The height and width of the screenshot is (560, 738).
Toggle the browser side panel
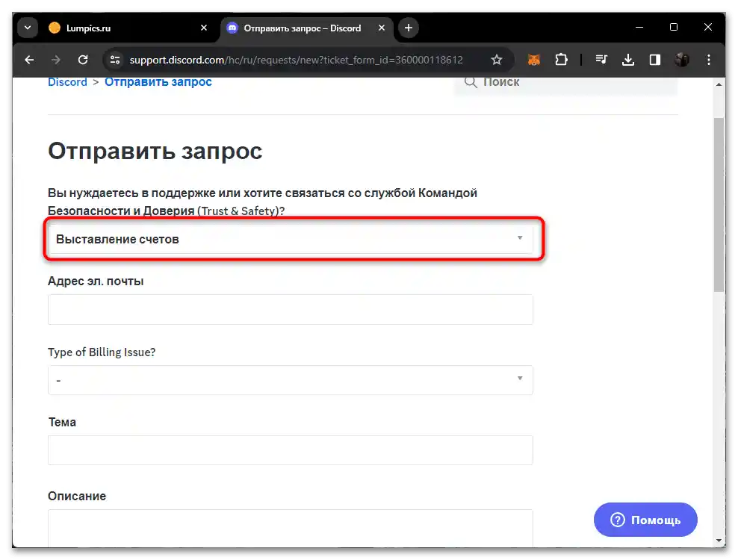click(655, 60)
